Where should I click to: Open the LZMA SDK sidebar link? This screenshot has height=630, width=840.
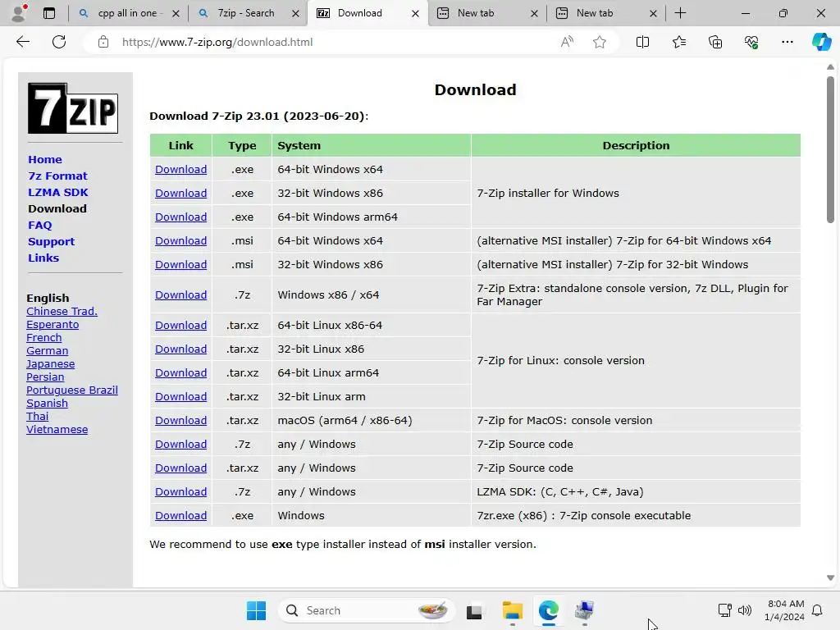pos(58,192)
